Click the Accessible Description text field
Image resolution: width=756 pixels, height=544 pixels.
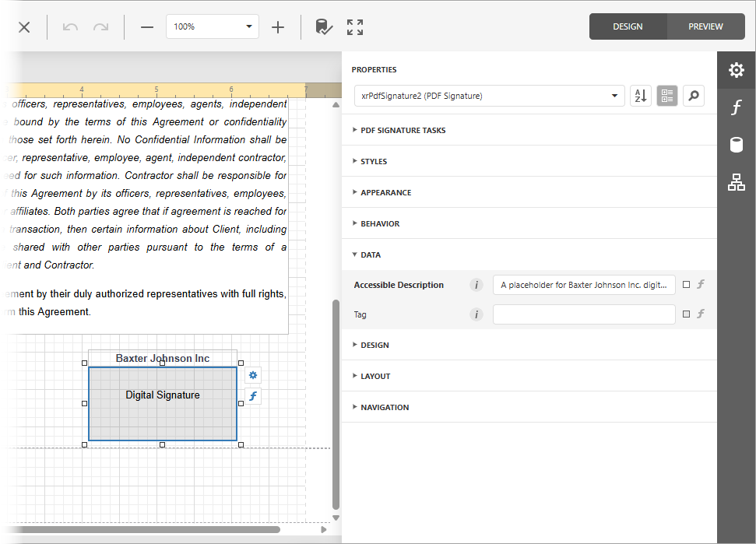point(584,285)
